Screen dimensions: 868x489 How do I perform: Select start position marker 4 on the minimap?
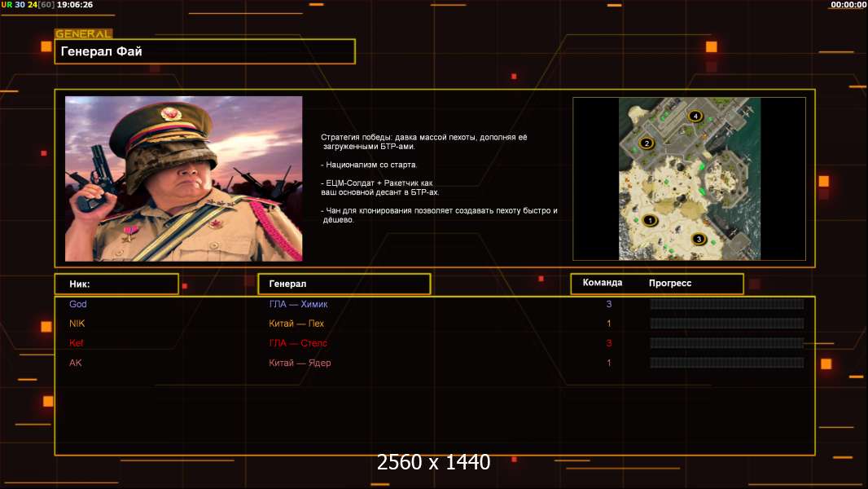coord(695,116)
